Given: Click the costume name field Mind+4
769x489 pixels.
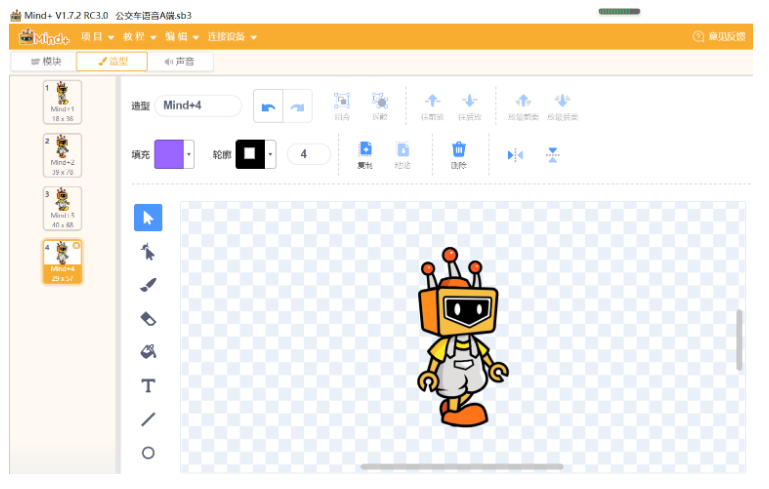Looking at the screenshot, I should pos(198,105).
